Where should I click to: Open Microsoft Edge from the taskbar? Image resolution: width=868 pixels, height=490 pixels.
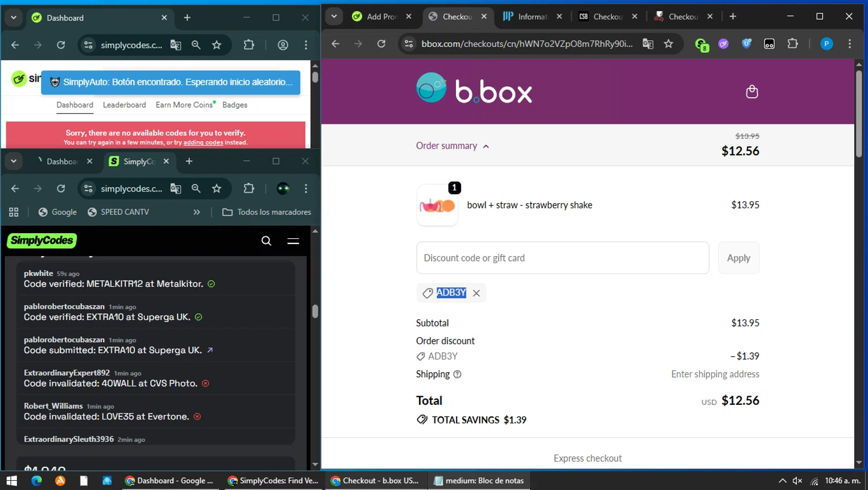coord(36,481)
